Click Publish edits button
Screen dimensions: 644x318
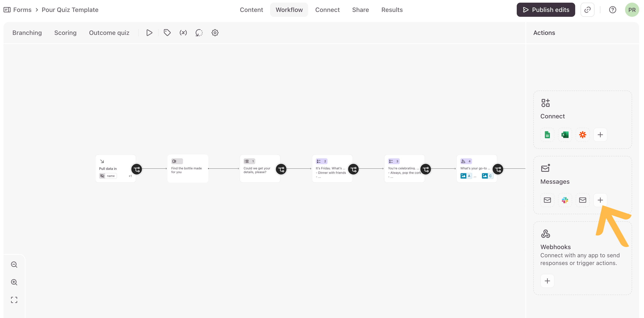[x=545, y=10]
